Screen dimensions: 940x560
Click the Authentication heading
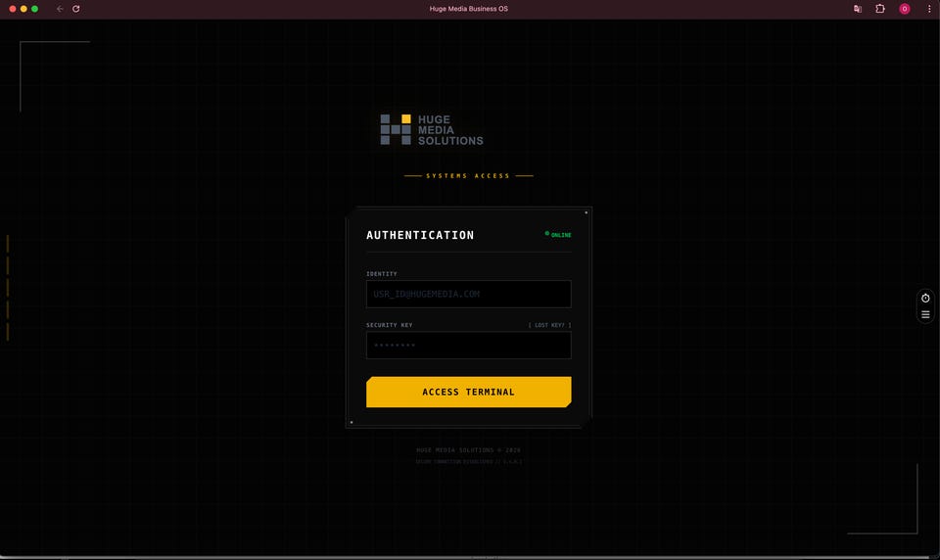(420, 235)
